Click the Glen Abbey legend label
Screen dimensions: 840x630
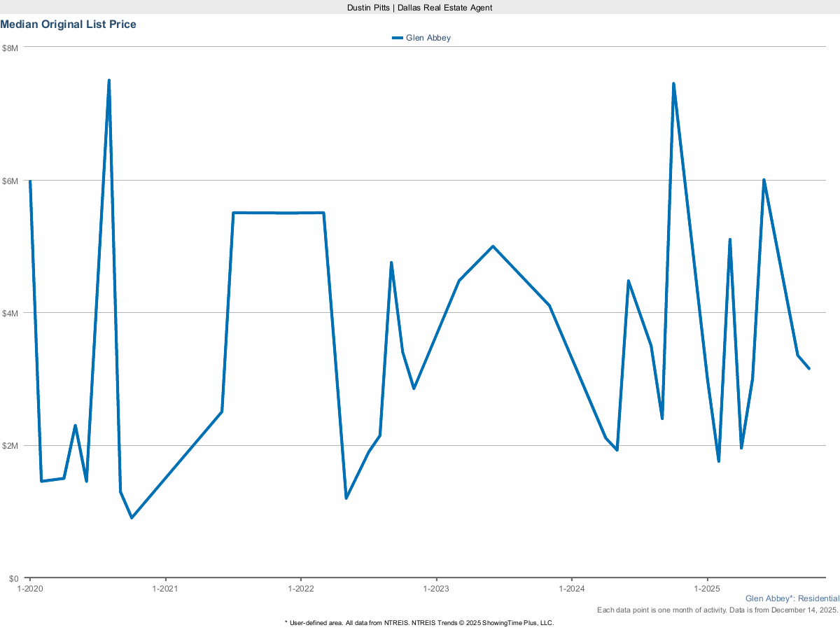pyautogui.click(x=428, y=38)
